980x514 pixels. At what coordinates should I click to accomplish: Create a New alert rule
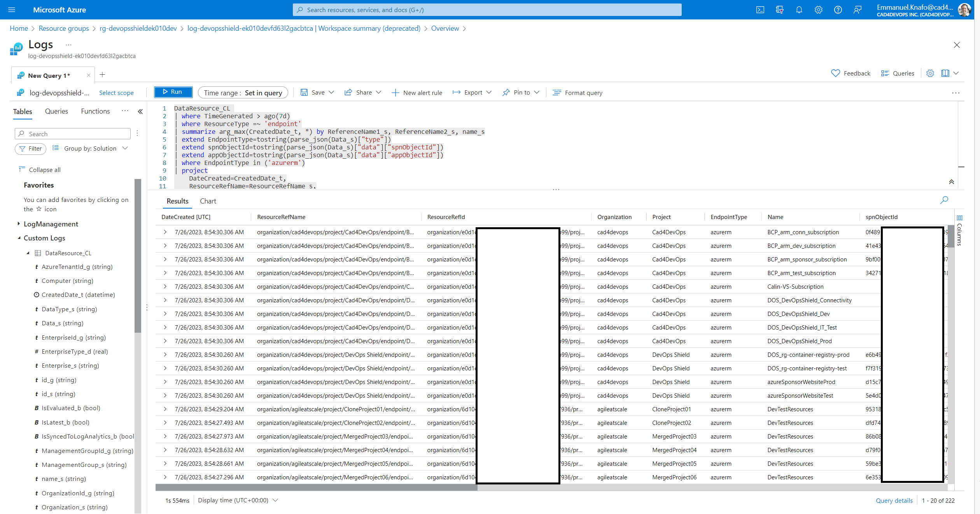click(417, 93)
